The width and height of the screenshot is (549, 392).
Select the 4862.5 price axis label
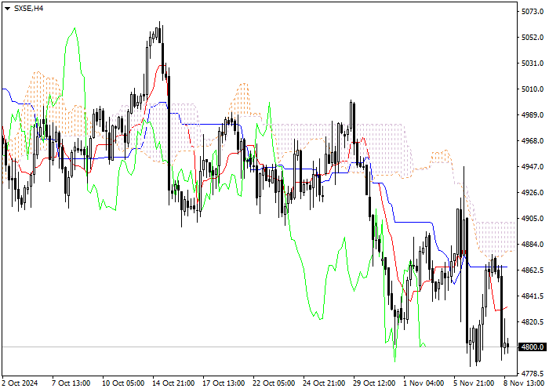[x=533, y=270]
